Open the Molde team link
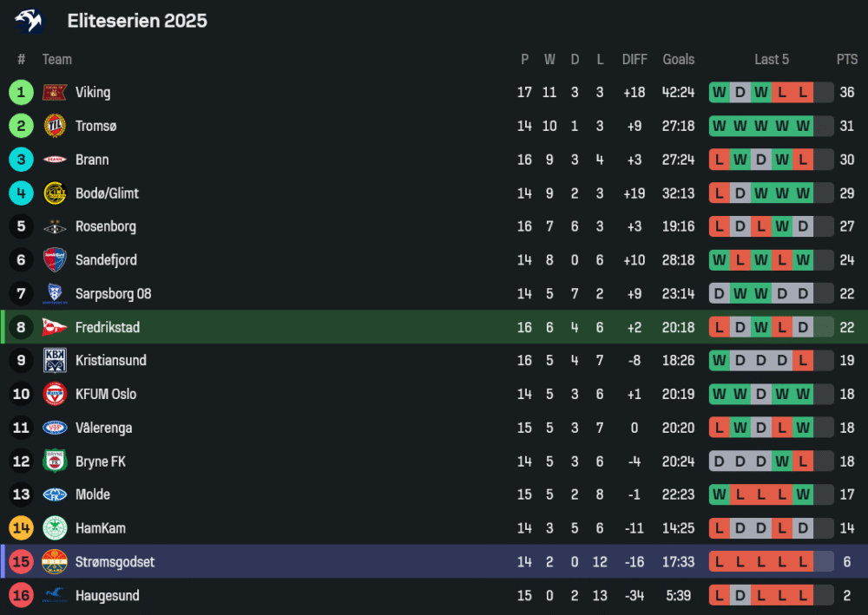Viewport: 868px width, 615px height. pos(93,494)
